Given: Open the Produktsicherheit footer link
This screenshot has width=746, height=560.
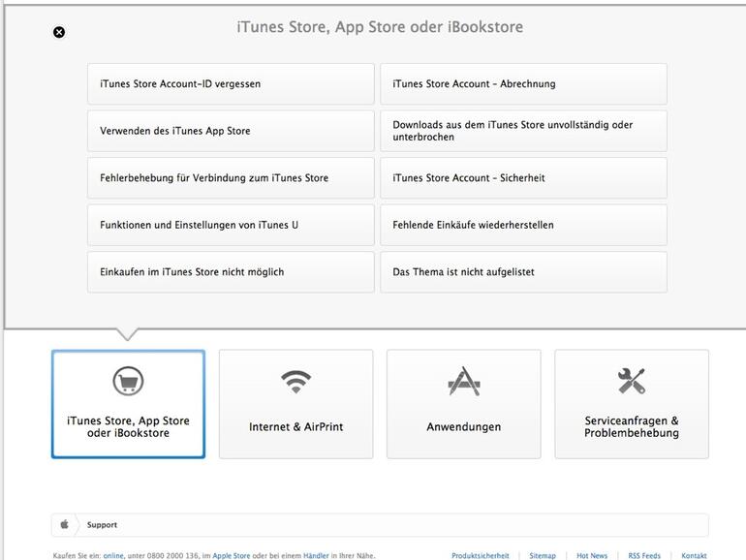Looking at the screenshot, I should (481, 556).
